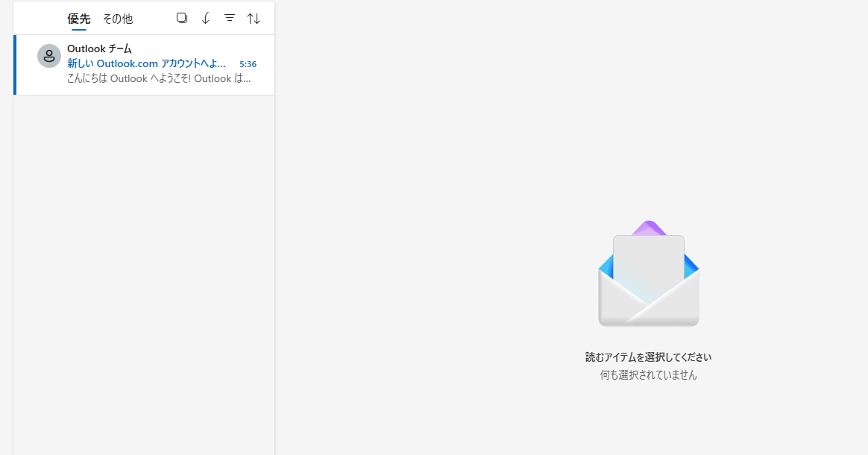Click the empty area below the message list
This screenshot has width=868, height=455.
click(144, 274)
